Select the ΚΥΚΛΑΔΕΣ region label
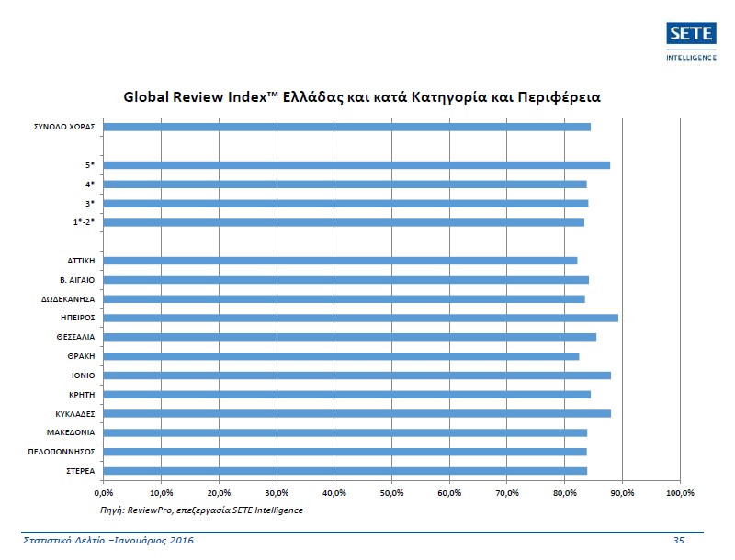Screen dimensions: 735x560 click(x=75, y=414)
